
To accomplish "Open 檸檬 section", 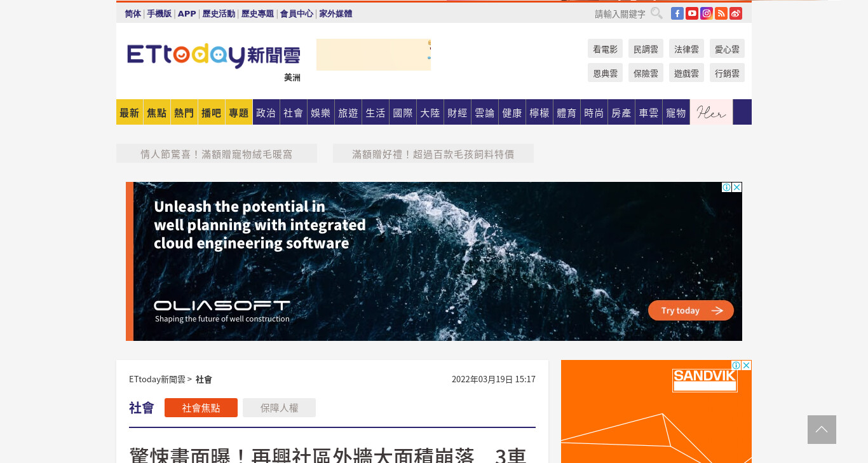I will pos(539,112).
